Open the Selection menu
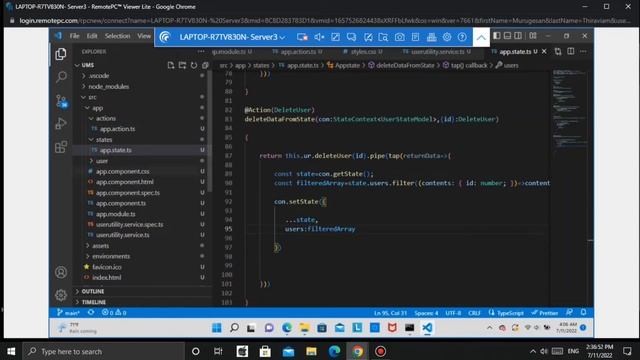640x360 pixels. click(117, 36)
